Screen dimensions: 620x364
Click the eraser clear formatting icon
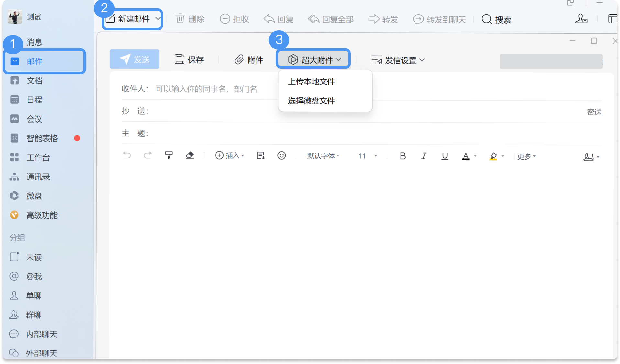point(190,155)
